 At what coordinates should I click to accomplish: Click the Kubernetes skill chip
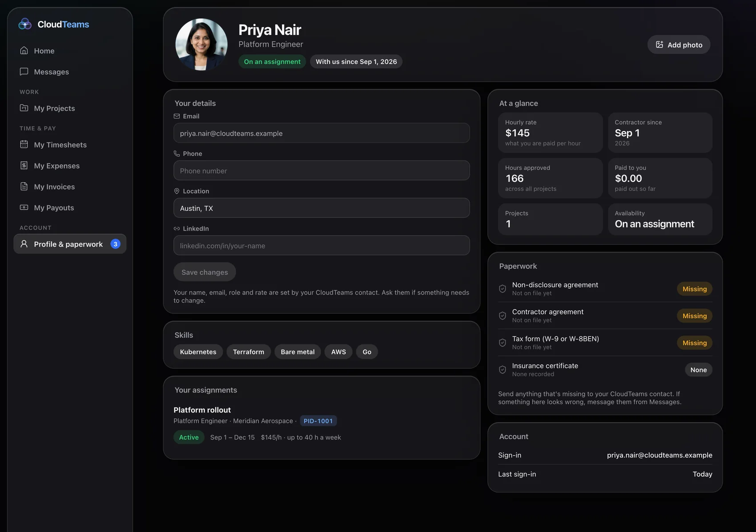pos(198,352)
